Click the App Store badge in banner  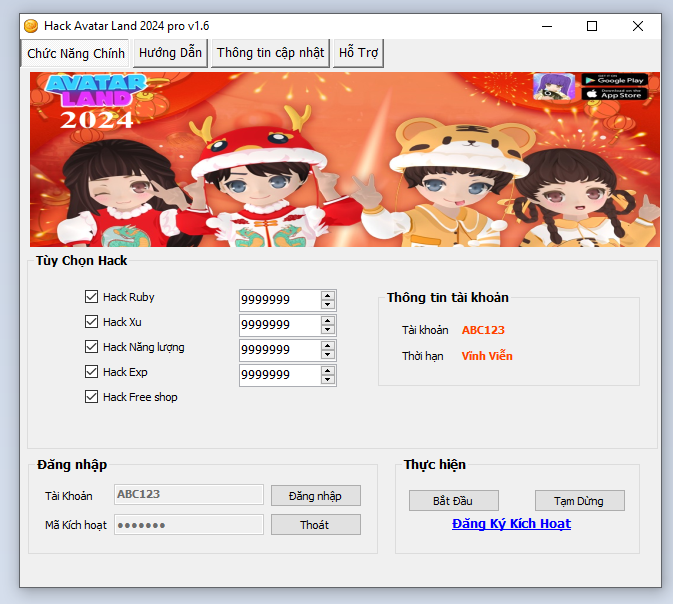pyautogui.click(x=615, y=94)
